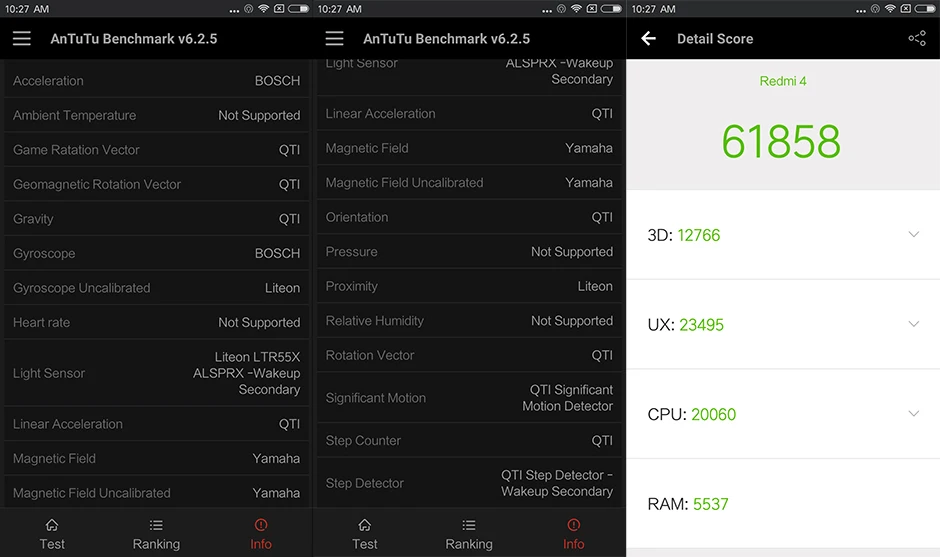Select the Significant Motion row
This screenshot has height=557, width=940.
pos(469,398)
